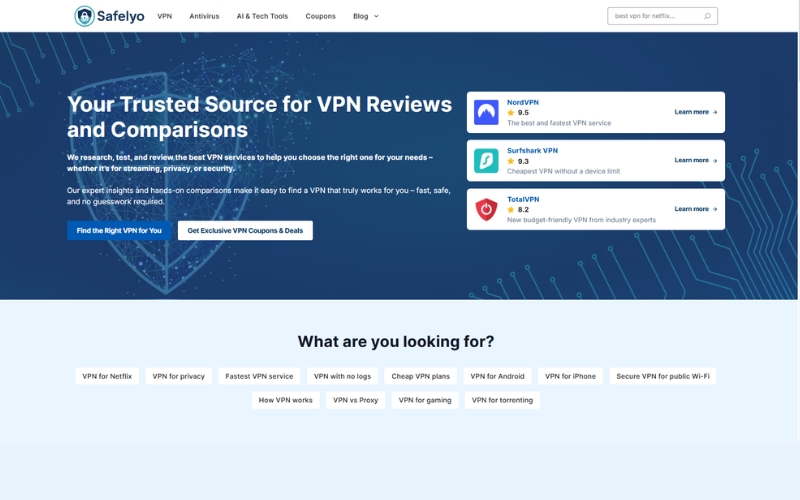Click the Surfshark VPN logo icon
The height and width of the screenshot is (500, 800).
point(486,161)
